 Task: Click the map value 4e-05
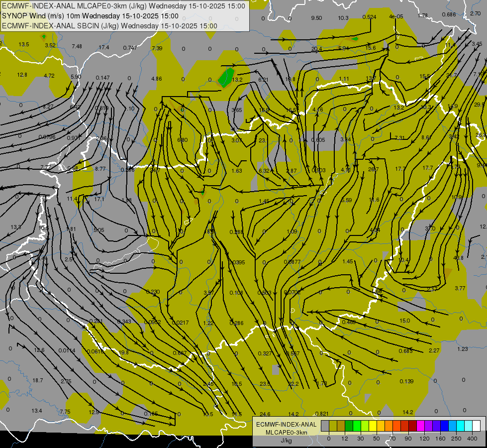coord(396,16)
